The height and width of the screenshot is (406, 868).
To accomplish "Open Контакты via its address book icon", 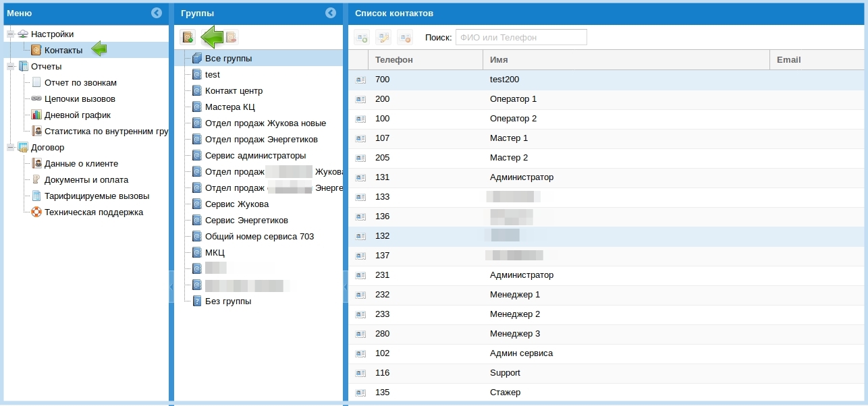I will pyautogui.click(x=36, y=50).
